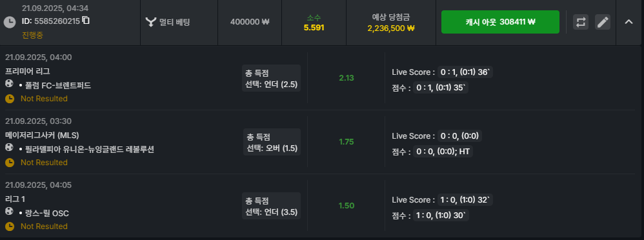Open the 풀럼 FC-브렌트퍼드 match link
644x240 pixels.
click(55, 85)
